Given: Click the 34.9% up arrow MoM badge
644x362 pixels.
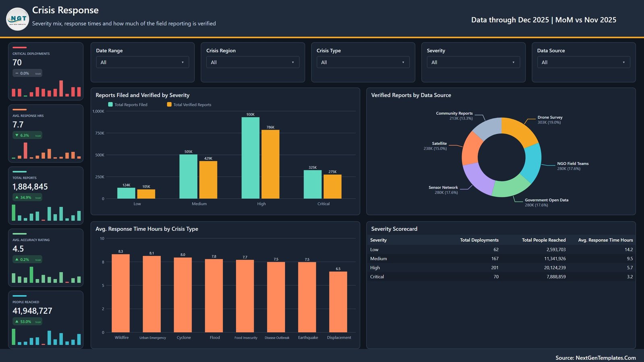Looking at the screenshot, I should [27, 197].
